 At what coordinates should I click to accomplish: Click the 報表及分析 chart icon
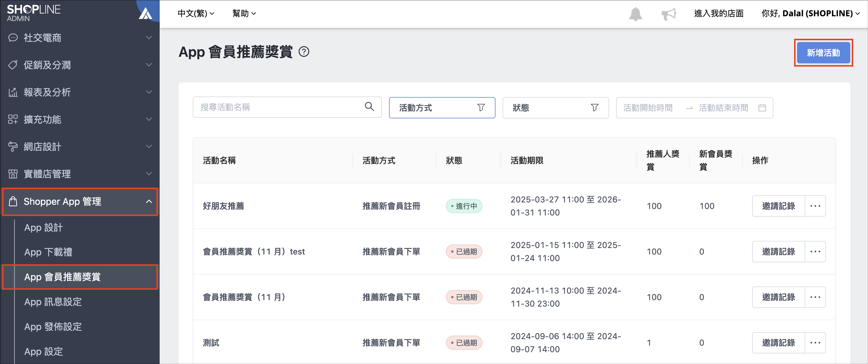point(13,92)
